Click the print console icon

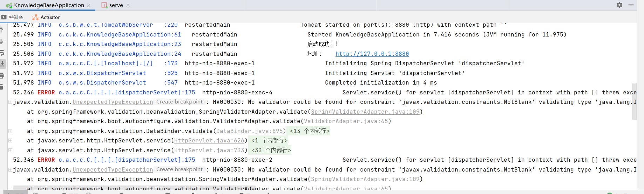pos(2,75)
